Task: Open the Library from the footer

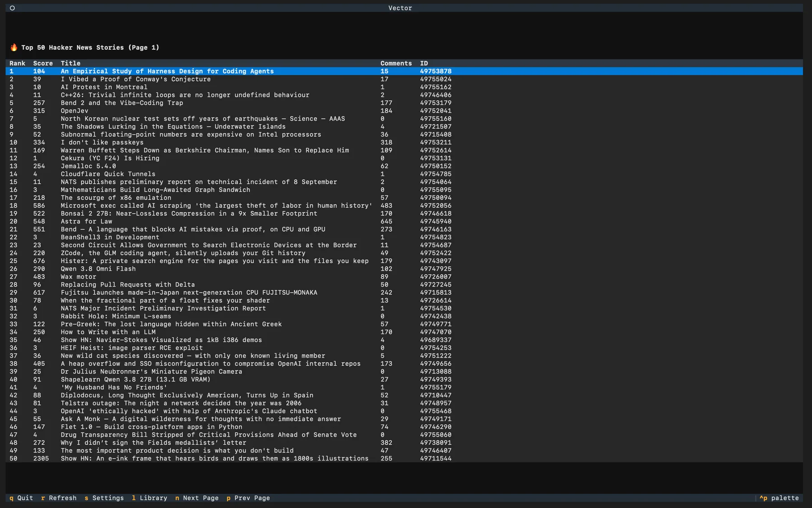Action: click(149, 498)
